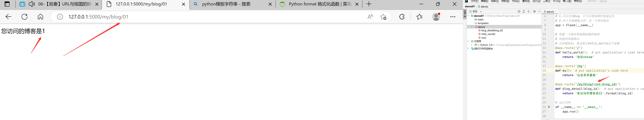Expand the Python 3.9 external library node

[472, 45]
